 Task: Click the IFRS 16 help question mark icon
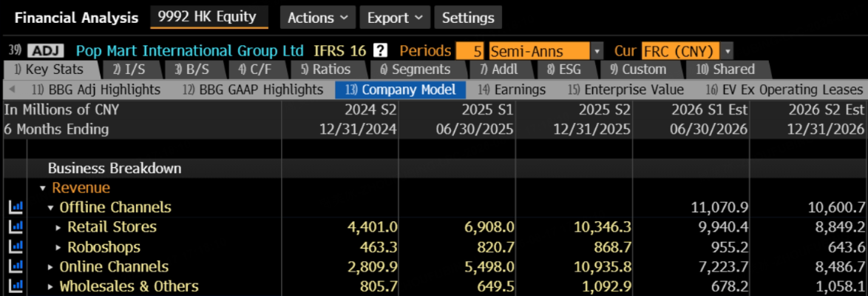tap(380, 51)
